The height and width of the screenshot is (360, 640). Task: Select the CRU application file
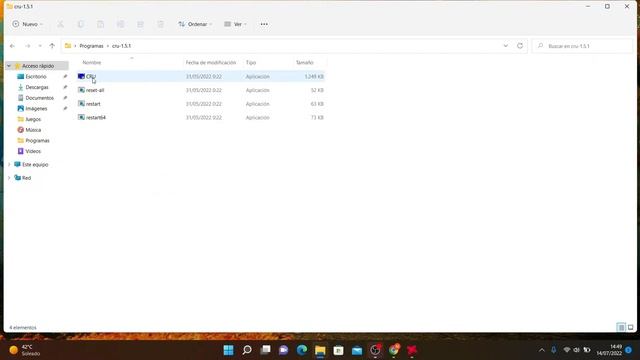[x=200, y=76]
